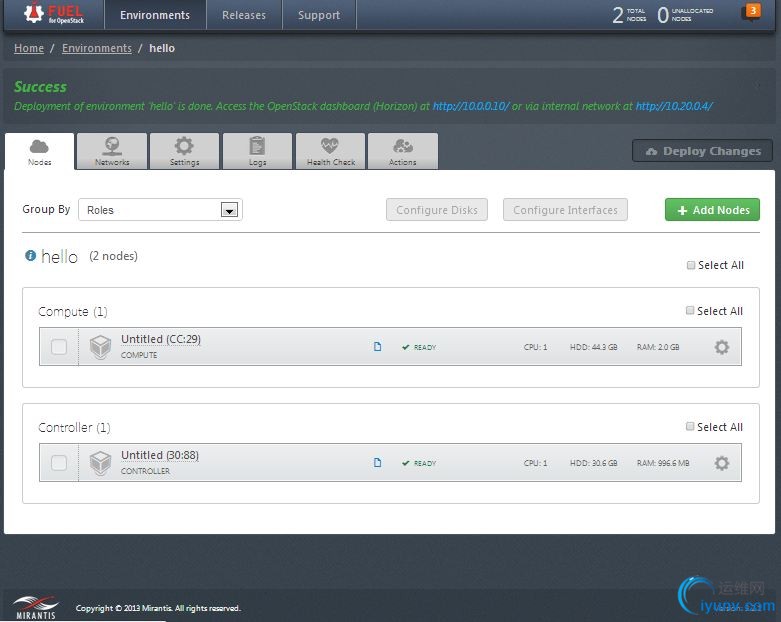The width and height of the screenshot is (781, 622).
Task: Click the RAM: 996.6 MB value
Action: (663, 463)
